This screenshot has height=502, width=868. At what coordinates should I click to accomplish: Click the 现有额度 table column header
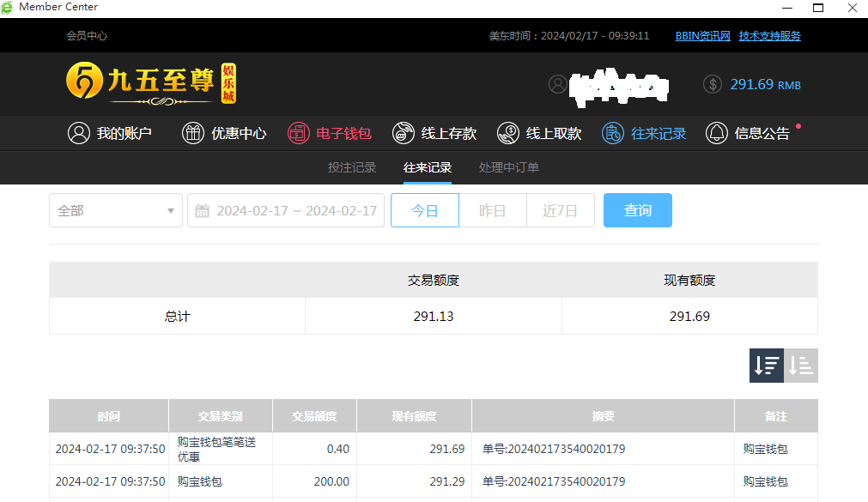pyautogui.click(x=414, y=415)
